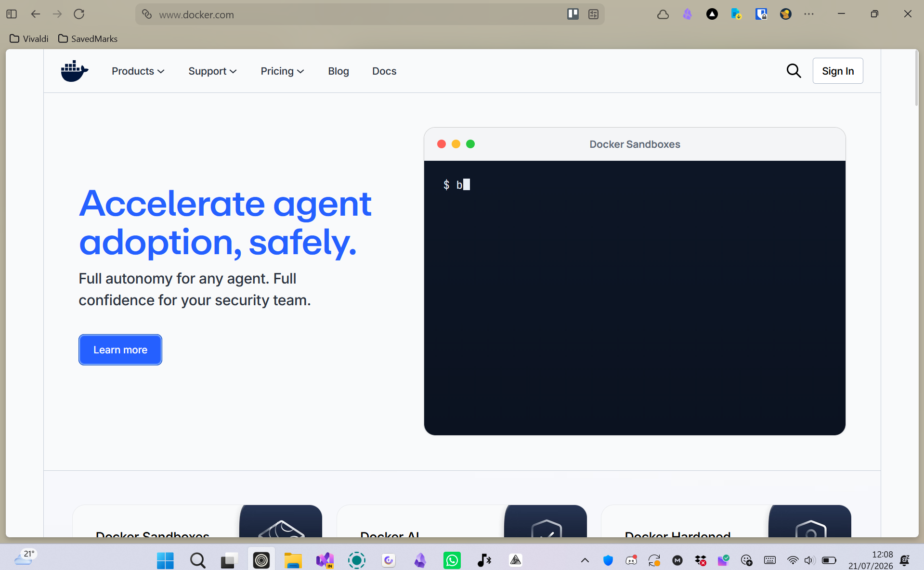Expand the Products menu
The image size is (924, 570).
(x=138, y=71)
